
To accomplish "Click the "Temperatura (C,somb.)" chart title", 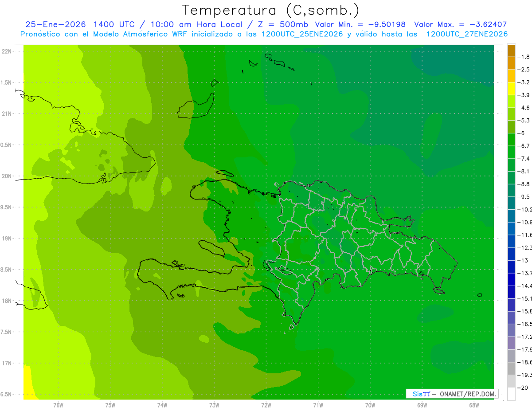I will click(271, 10).
